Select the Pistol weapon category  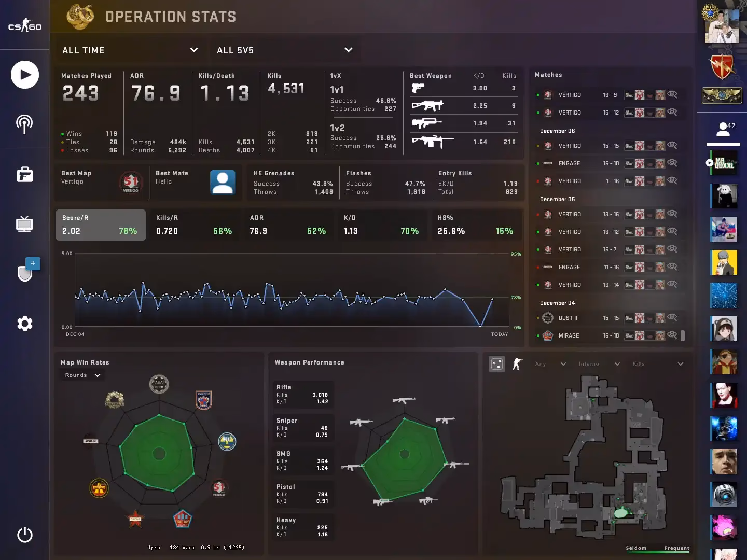(x=303, y=494)
